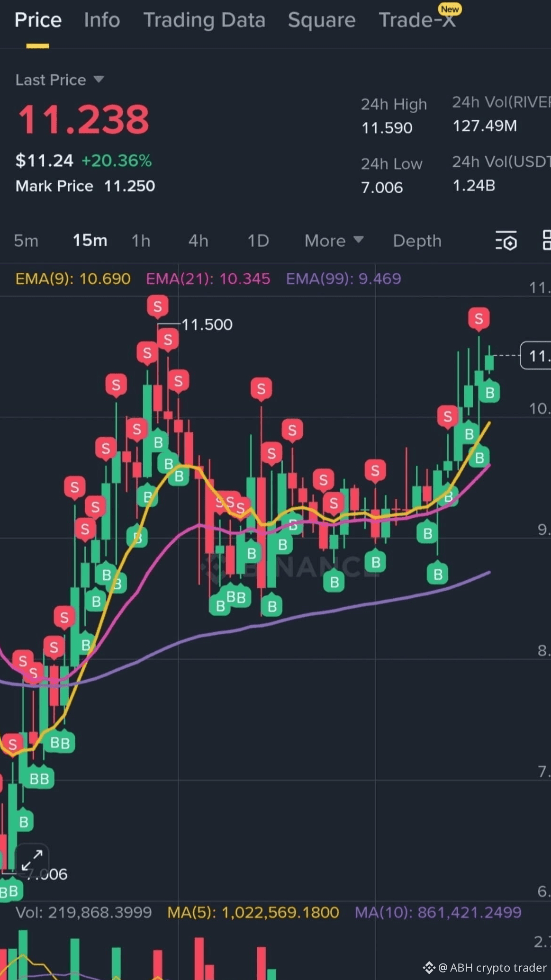Click the 24h Low value 7.006
Image resolution: width=551 pixels, height=980 pixels.
pyautogui.click(x=382, y=188)
